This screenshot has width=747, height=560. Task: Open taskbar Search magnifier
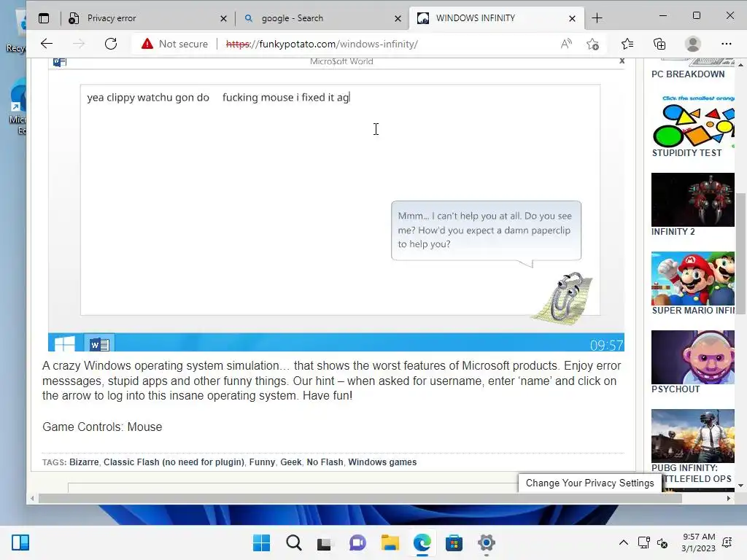pos(293,542)
